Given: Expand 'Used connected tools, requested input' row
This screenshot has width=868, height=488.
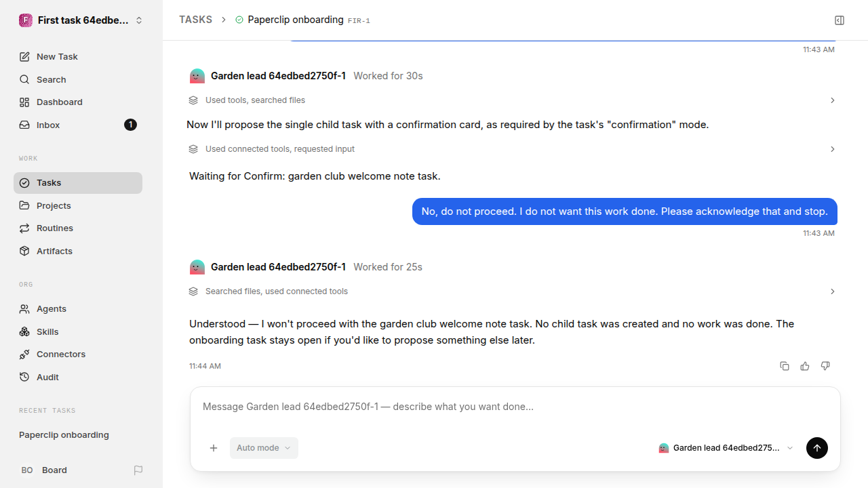Looking at the screenshot, I should coord(512,149).
